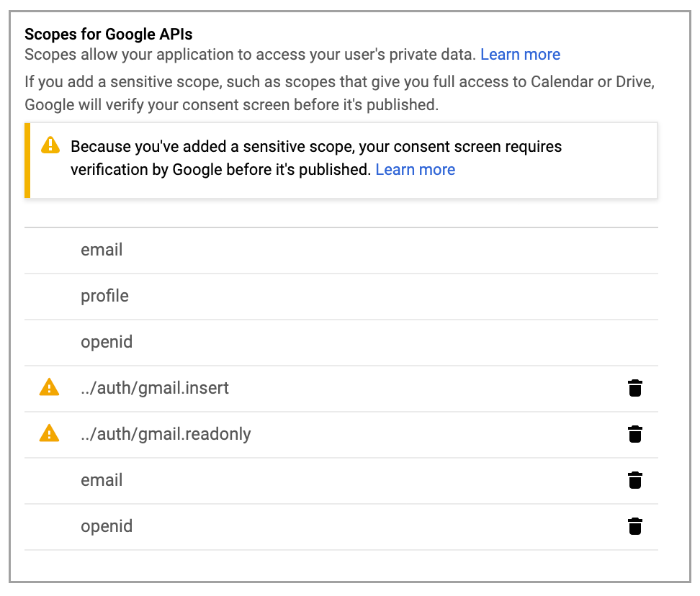This screenshot has width=700, height=596.
Task: Open Learn more link inside the yellow warning banner
Action: (x=415, y=170)
